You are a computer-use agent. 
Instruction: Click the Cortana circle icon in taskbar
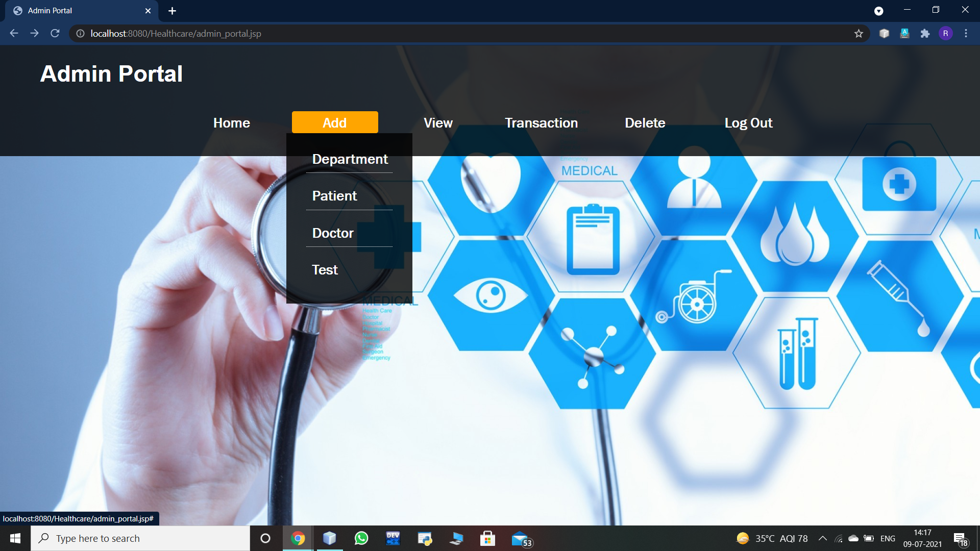265,538
